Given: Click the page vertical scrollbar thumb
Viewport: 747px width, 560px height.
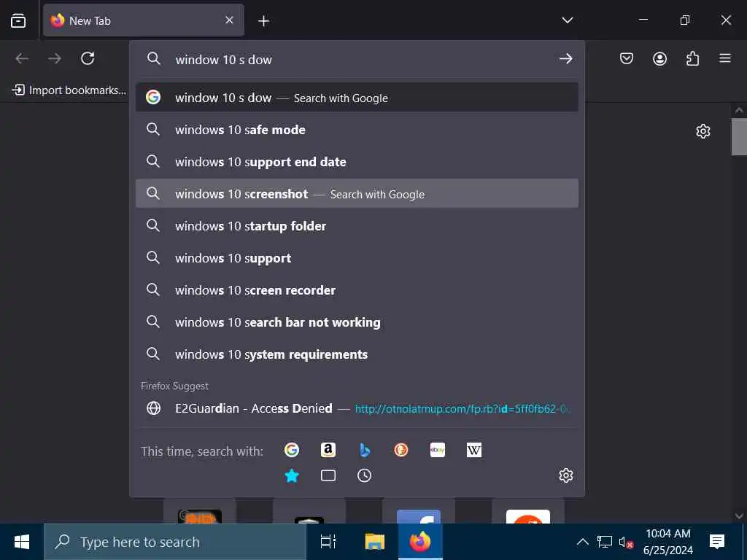Looking at the screenshot, I should [739, 136].
